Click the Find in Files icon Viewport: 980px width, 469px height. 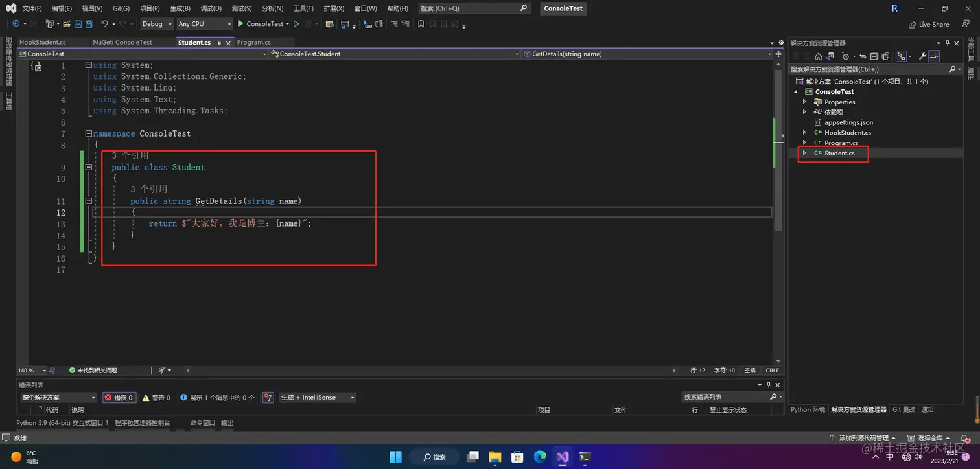(x=330, y=24)
